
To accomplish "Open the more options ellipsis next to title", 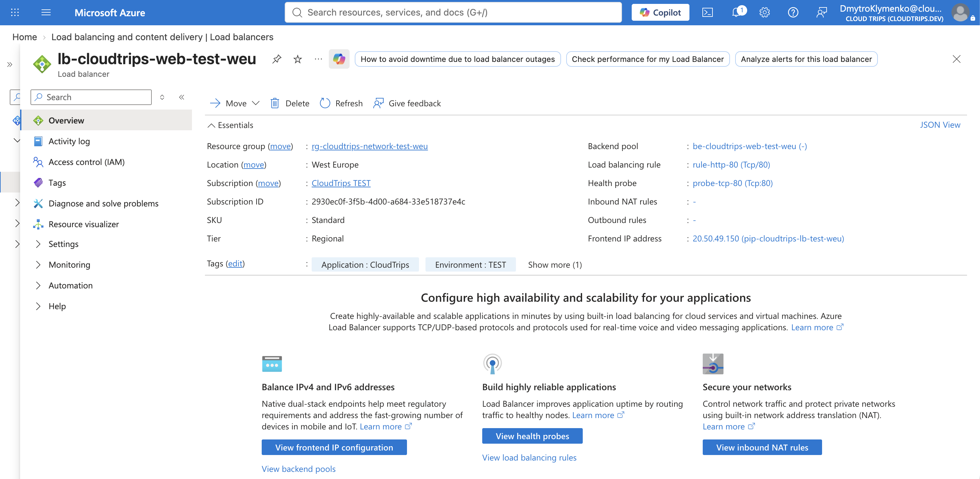I will [318, 59].
